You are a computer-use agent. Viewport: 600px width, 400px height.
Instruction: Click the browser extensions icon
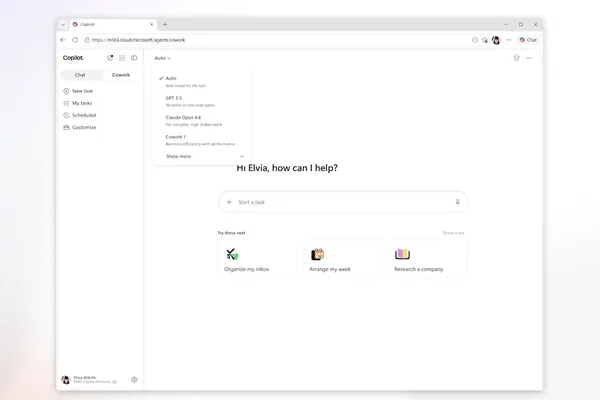pyautogui.click(x=485, y=40)
